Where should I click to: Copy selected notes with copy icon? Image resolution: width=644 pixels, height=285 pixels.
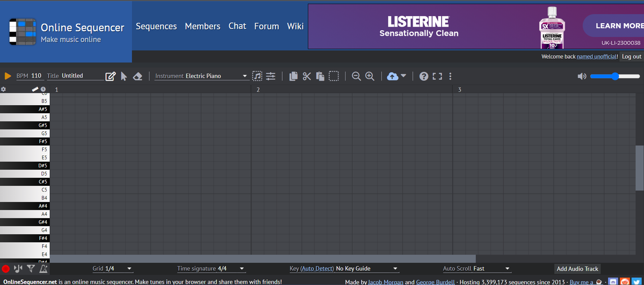click(293, 76)
